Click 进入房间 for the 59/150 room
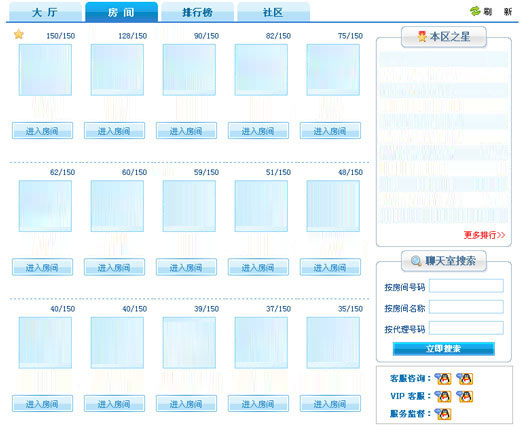 [186, 267]
